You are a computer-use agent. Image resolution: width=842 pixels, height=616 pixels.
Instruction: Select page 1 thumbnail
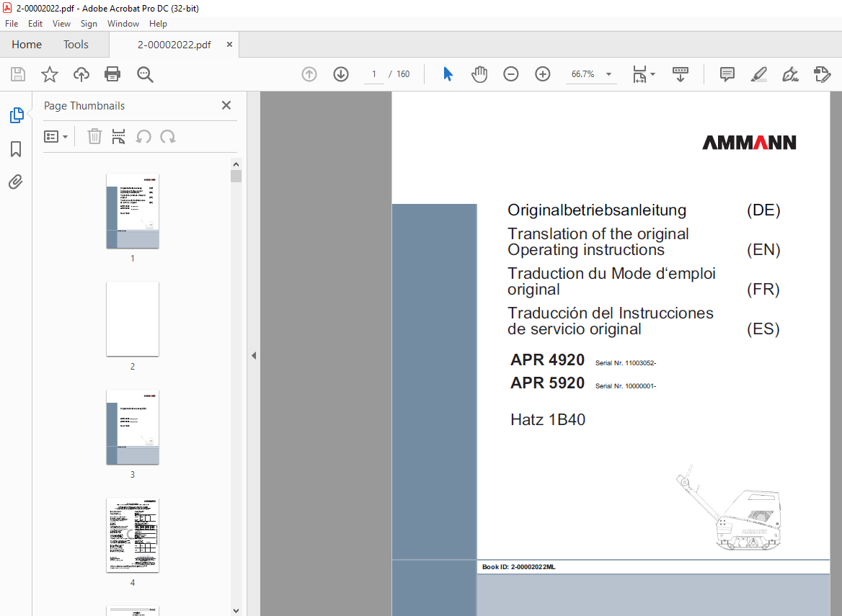click(x=133, y=211)
